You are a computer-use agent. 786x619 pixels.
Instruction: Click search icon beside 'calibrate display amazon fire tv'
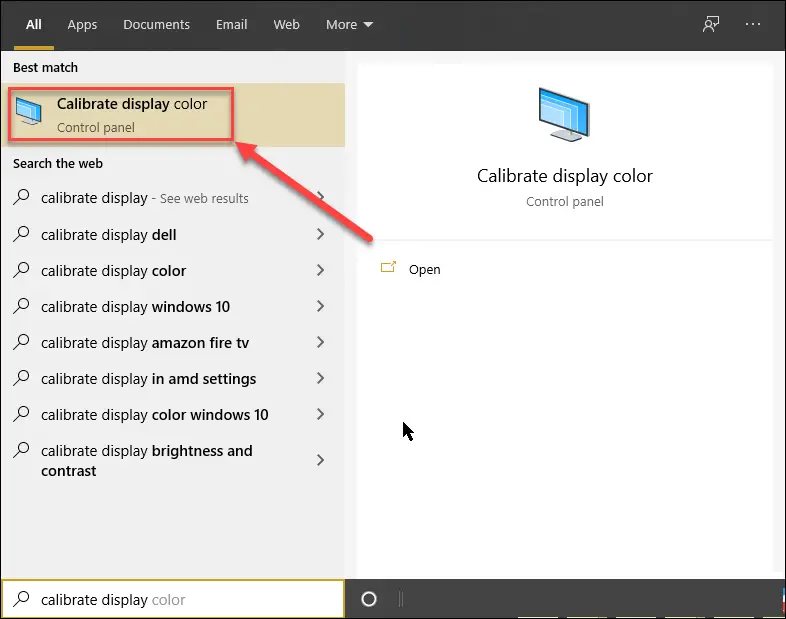pyautogui.click(x=22, y=342)
